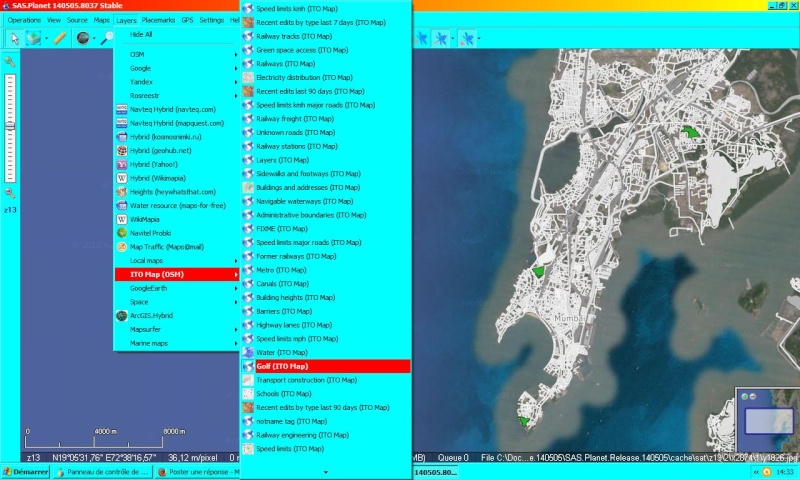Click the Heights (heywhatsthat.com) icon
The height and width of the screenshot is (480, 800).
pos(121,192)
